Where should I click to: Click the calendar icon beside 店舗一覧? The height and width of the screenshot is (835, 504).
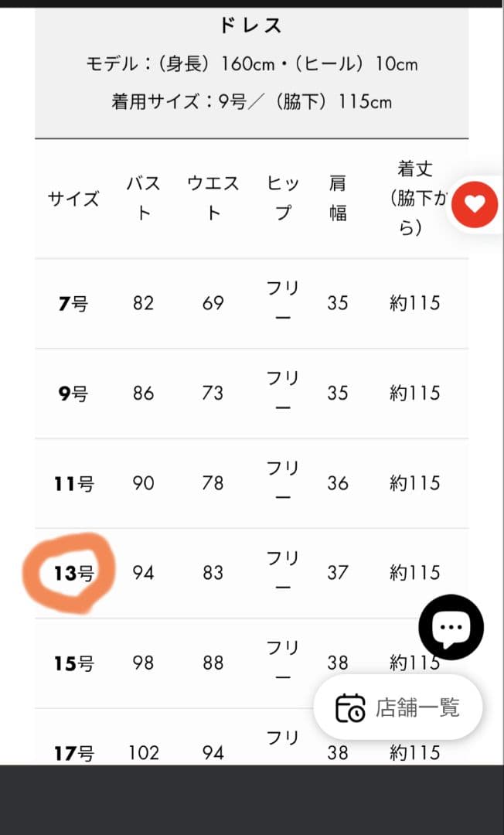[350, 707]
